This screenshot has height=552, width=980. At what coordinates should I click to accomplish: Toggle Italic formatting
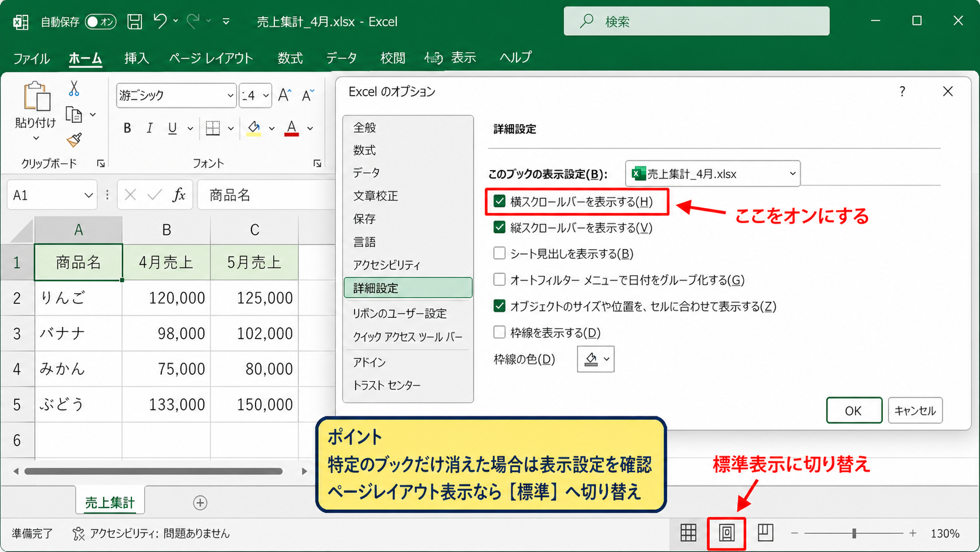pos(149,128)
